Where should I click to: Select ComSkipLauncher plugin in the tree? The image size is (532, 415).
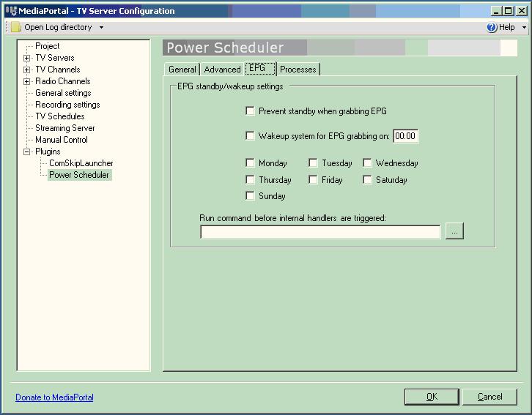click(81, 163)
